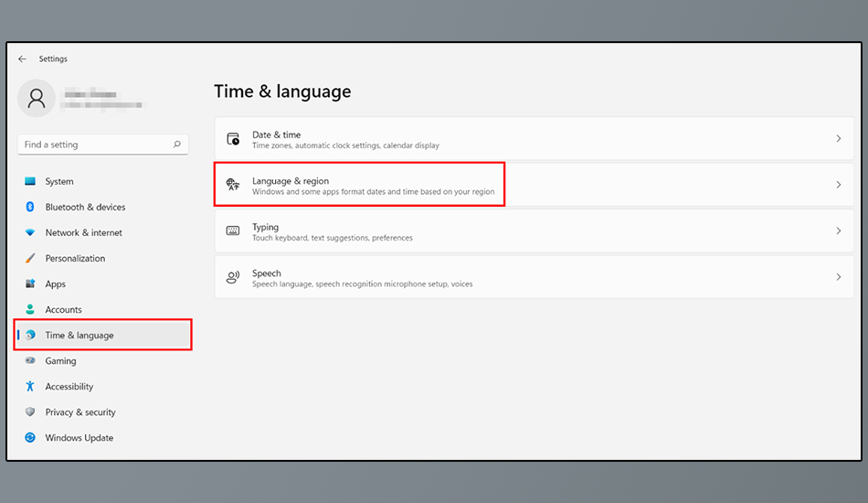Expand Language & region with its chevron
This screenshot has width=868, height=503.
[838, 185]
